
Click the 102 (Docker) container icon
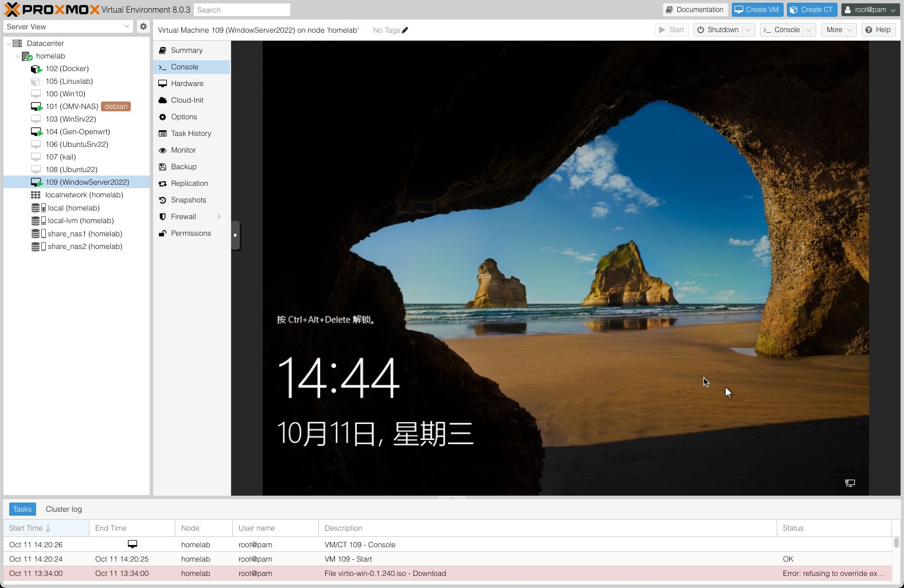click(37, 69)
